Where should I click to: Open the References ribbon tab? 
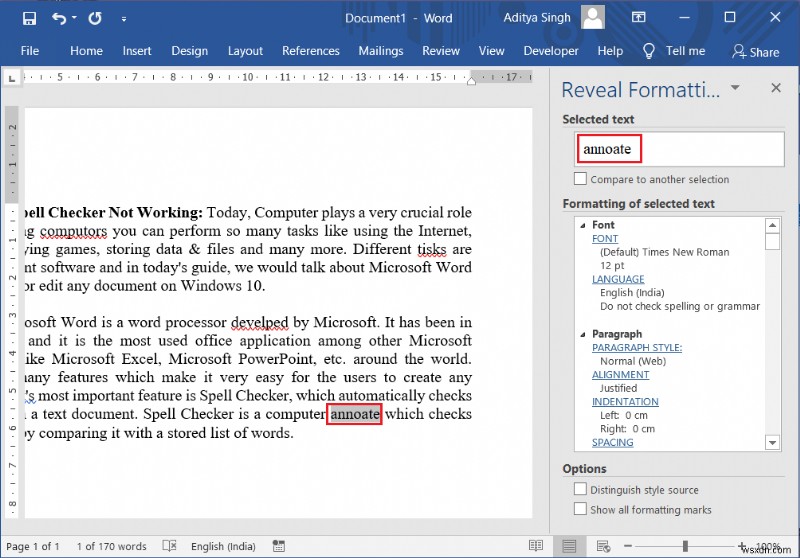[310, 51]
